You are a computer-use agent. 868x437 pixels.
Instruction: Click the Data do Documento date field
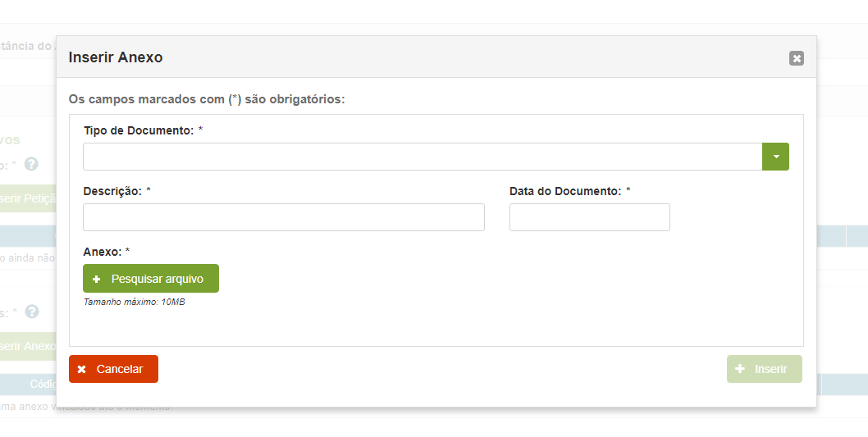589,217
